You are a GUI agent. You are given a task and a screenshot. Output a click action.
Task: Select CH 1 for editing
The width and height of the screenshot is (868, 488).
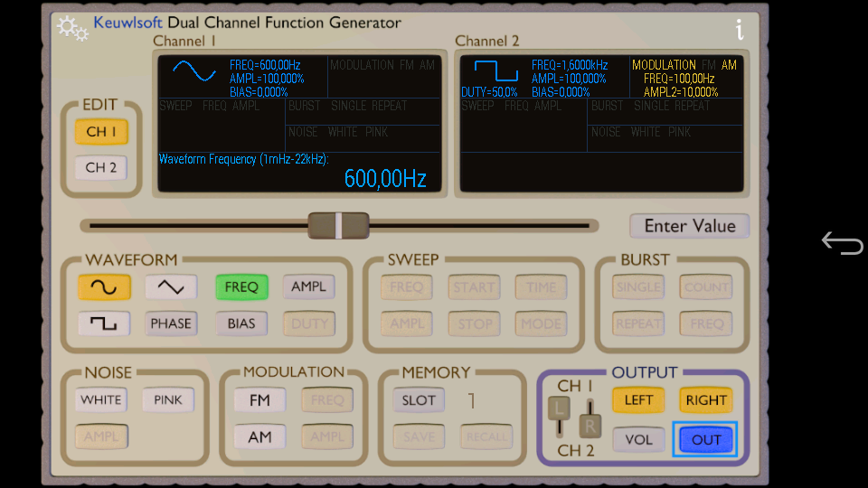click(x=101, y=132)
